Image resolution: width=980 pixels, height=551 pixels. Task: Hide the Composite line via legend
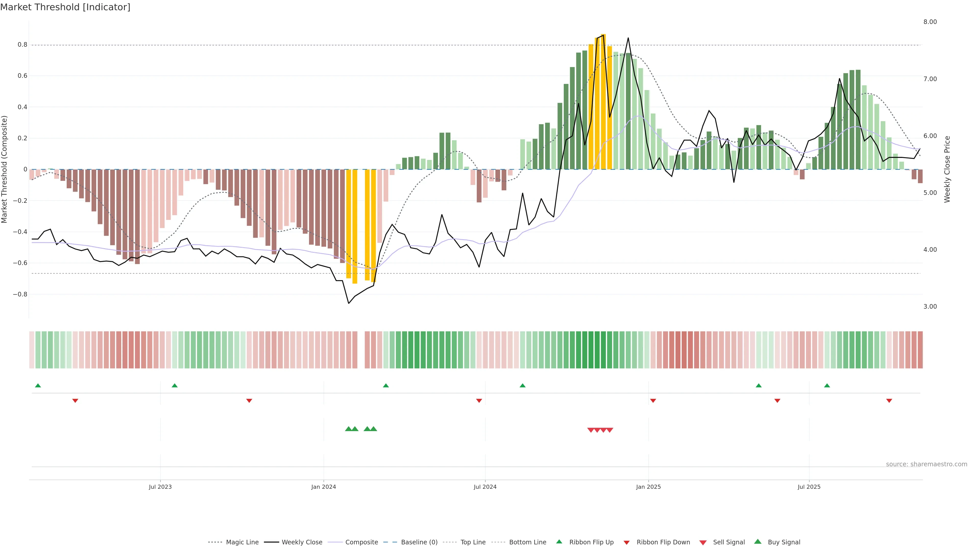(361, 542)
